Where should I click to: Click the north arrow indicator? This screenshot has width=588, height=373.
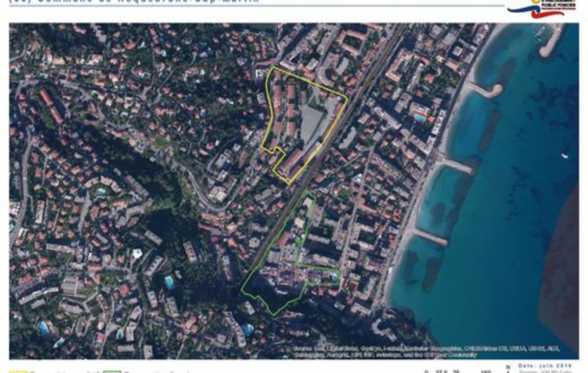click(x=508, y=369)
